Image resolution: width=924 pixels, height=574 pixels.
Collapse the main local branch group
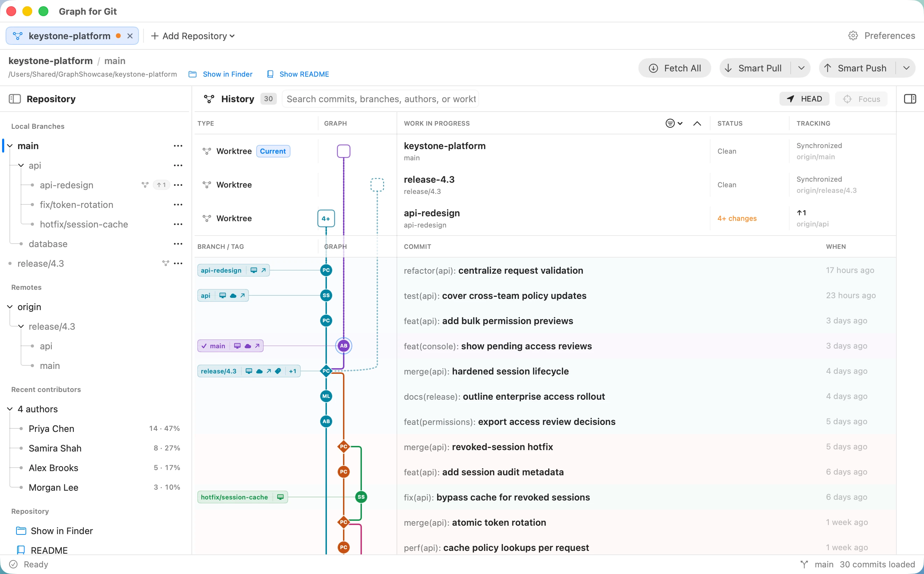point(10,146)
